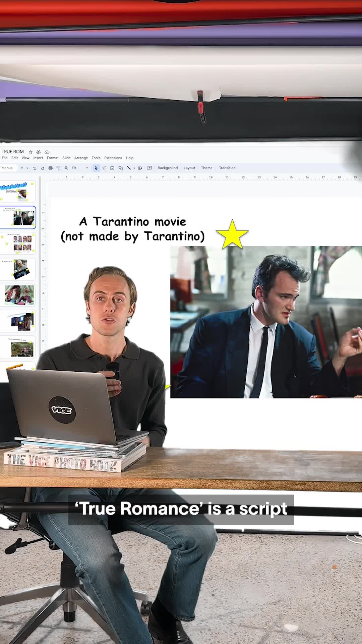Open the Extensions menu

click(x=113, y=158)
